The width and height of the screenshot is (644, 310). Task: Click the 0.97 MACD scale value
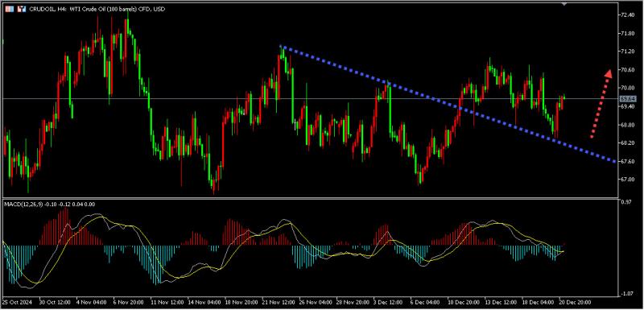pyautogui.click(x=626, y=202)
